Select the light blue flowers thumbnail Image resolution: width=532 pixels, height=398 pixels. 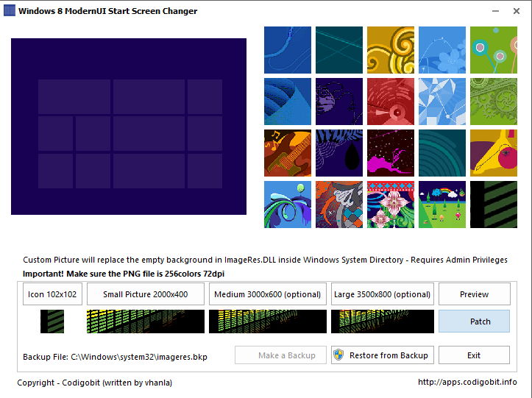click(x=442, y=50)
